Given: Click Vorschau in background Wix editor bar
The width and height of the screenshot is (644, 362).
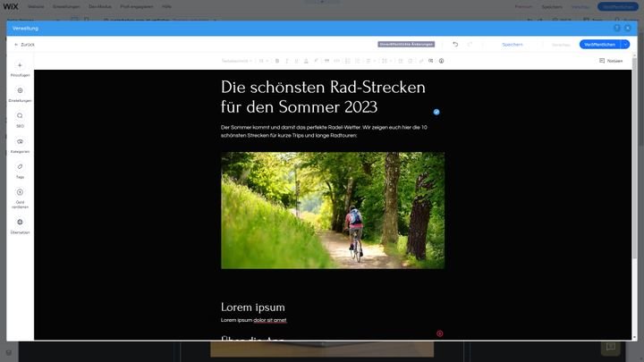Looking at the screenshot, I should pyautogui.click(x=580, y=6).
